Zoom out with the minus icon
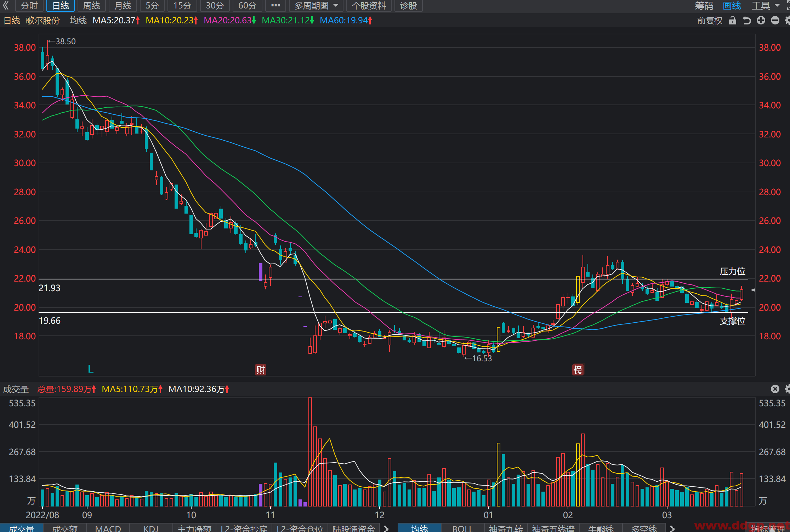 click(775, 21)
